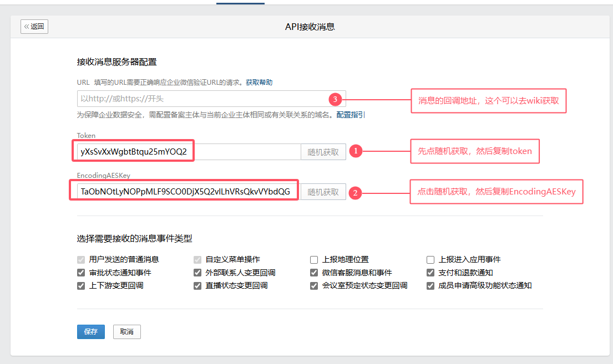The height and width of the screenshot is (364, 613).
Task: Open the 配置指引 configuration guide link
Action: (x=351, y=115)
